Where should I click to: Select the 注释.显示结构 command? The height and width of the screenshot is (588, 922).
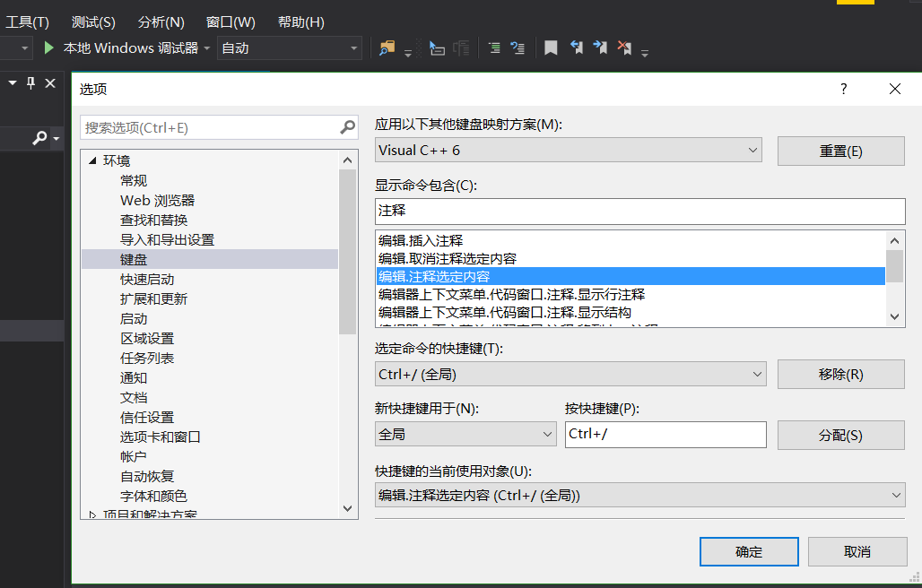coord(631,312)
